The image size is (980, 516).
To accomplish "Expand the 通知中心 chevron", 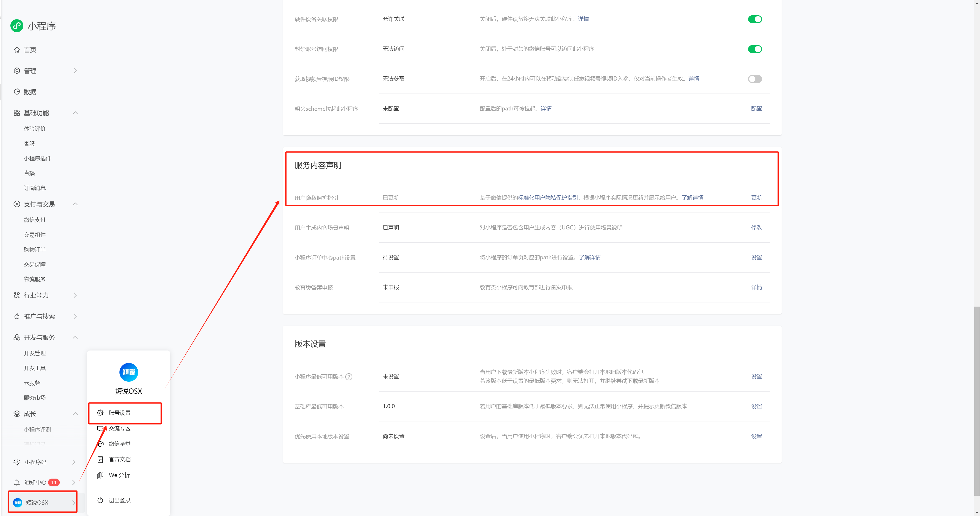I will pyautogui.click(x=74, y=482).
